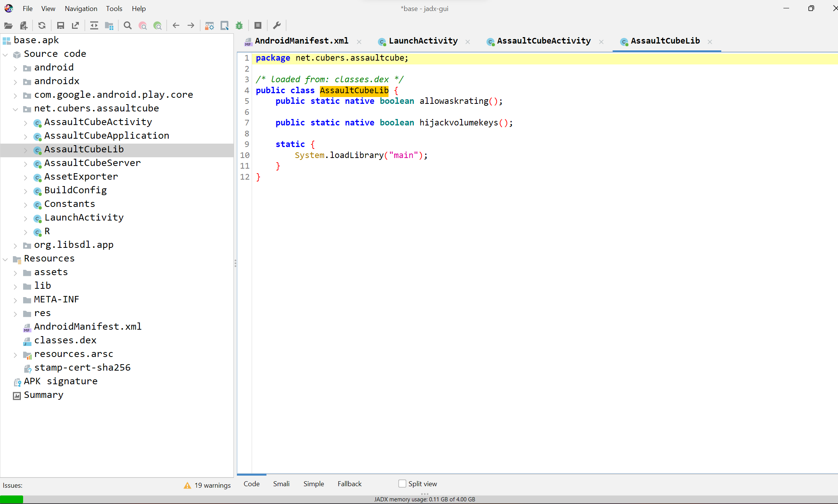This screenshot has width=838, height=504.
Task: Close the LaunchActivity tab
Action: (x=468, y=42)
